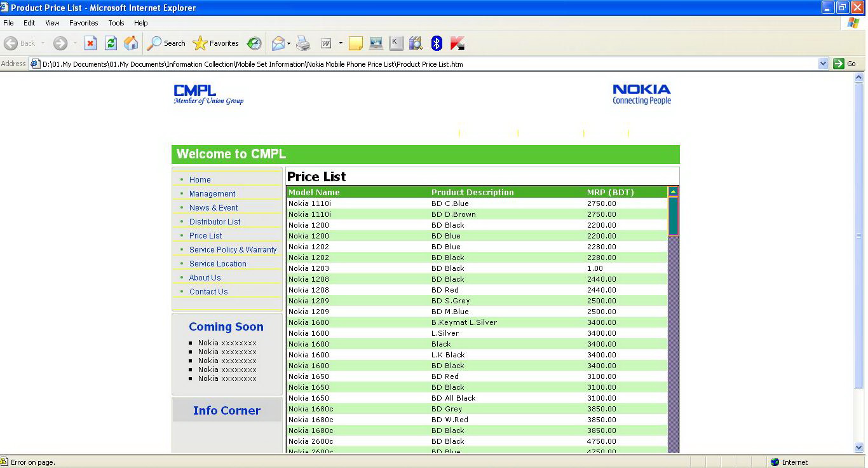Click the K keyboard toolbar icon
The height and width of the screenshot is (468, 868).
pyautogui.click(x=396, y=43)
